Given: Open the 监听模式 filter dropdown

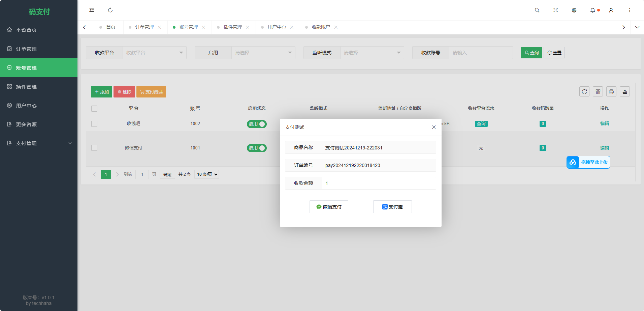Looking at the screenshot, I should coord(372,53).
